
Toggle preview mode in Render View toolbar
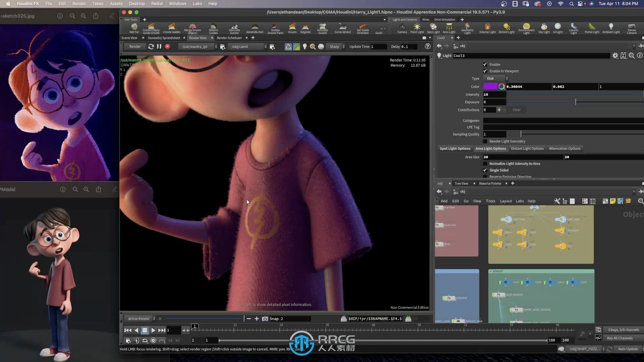(288, 47)
